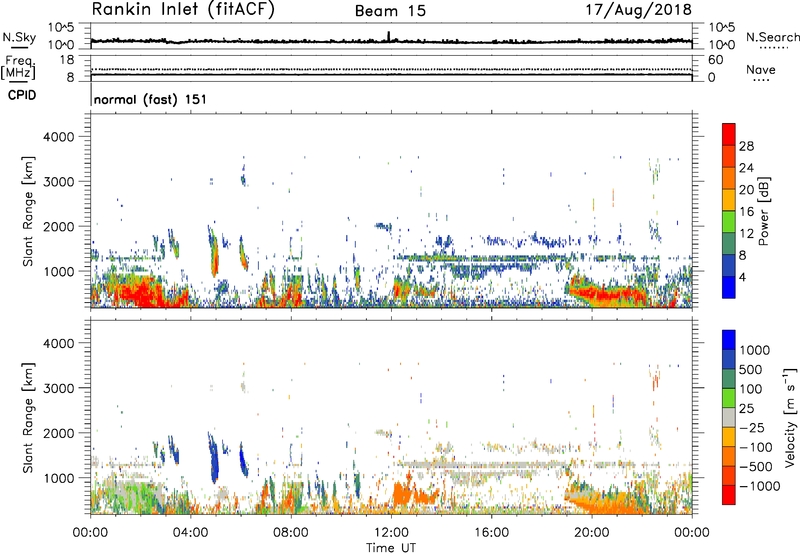Click the "−100" Velocity colorbar tick
This screenshot has width=800, height=554.
coord(756,447)
